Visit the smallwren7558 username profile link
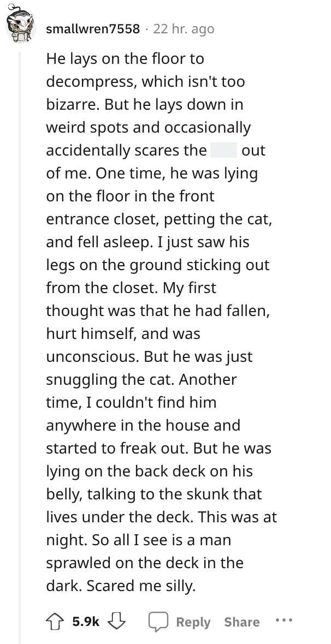The width and height of the screenshot is (331, 644). coord(93,29)
